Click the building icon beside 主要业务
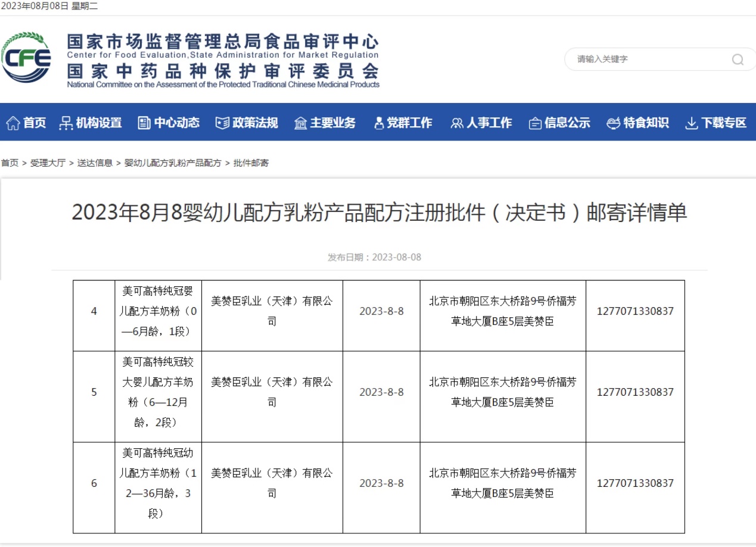The image size is (756, 547). pos(300,123)
